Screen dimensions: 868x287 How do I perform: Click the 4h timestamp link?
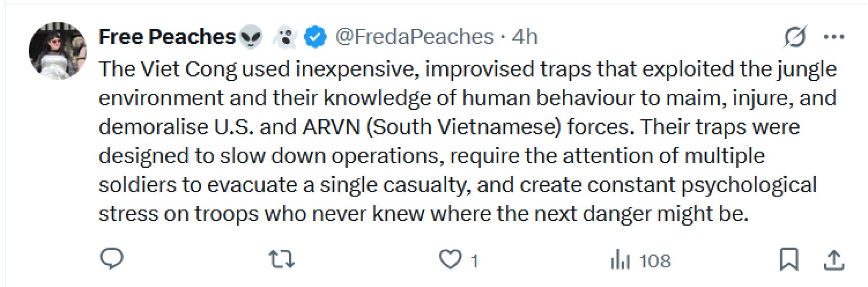click(x=525, y=37)
